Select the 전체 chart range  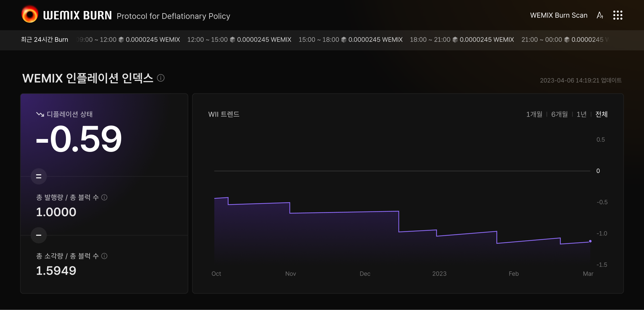coord(601,114)
